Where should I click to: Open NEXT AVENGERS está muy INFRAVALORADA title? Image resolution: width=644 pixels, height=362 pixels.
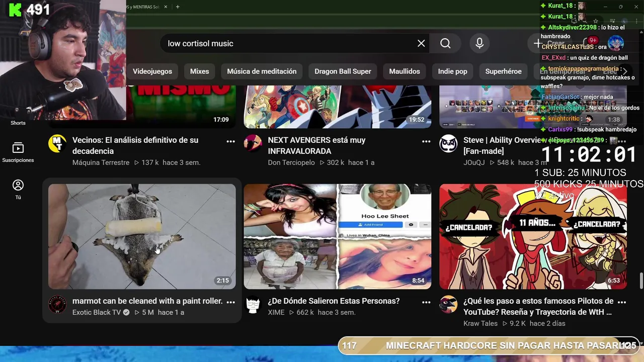pos(317,145)
